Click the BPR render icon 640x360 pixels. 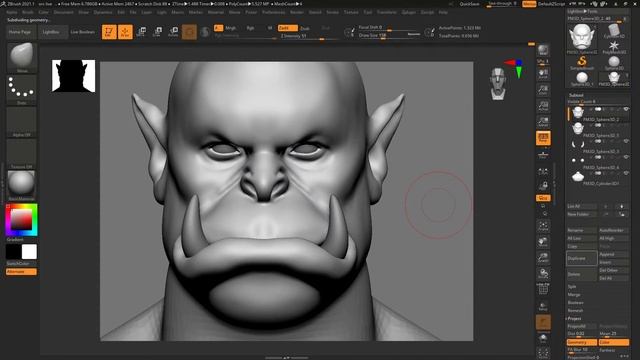coord(543,51)
